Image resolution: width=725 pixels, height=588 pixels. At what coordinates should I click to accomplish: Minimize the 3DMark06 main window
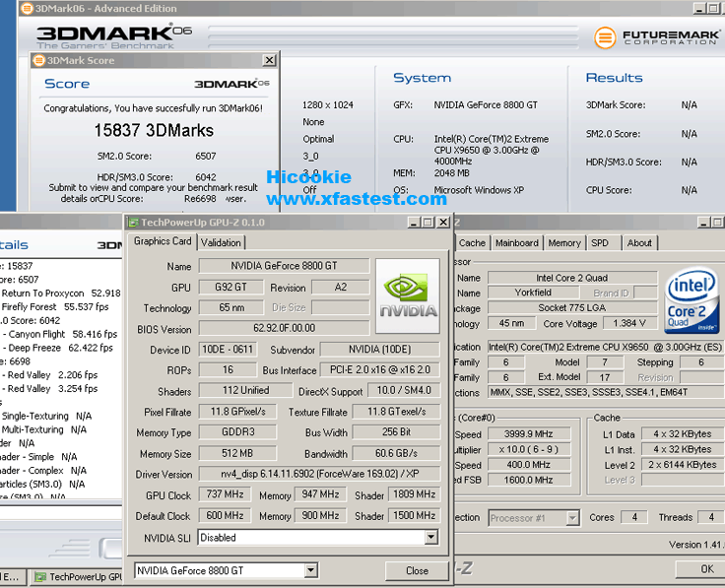[x=699, y=8]
